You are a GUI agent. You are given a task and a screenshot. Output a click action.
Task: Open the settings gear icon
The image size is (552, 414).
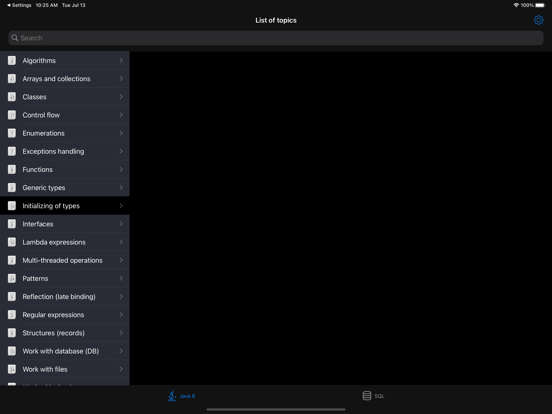click(538, 20)
